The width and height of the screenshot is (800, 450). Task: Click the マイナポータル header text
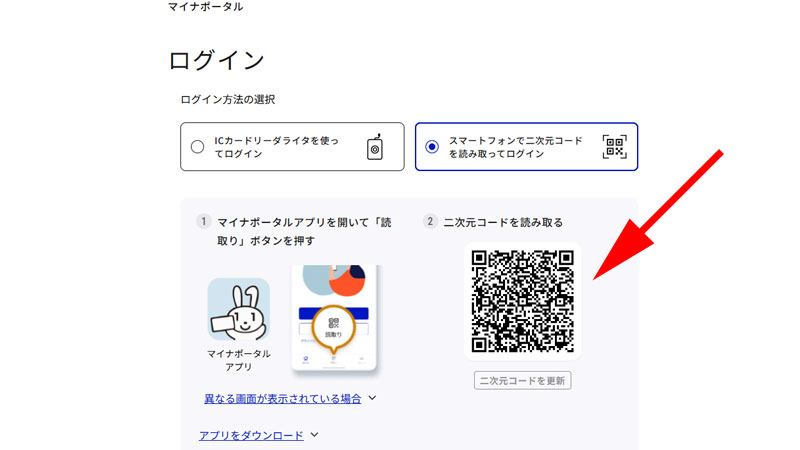tap(206, 7)
